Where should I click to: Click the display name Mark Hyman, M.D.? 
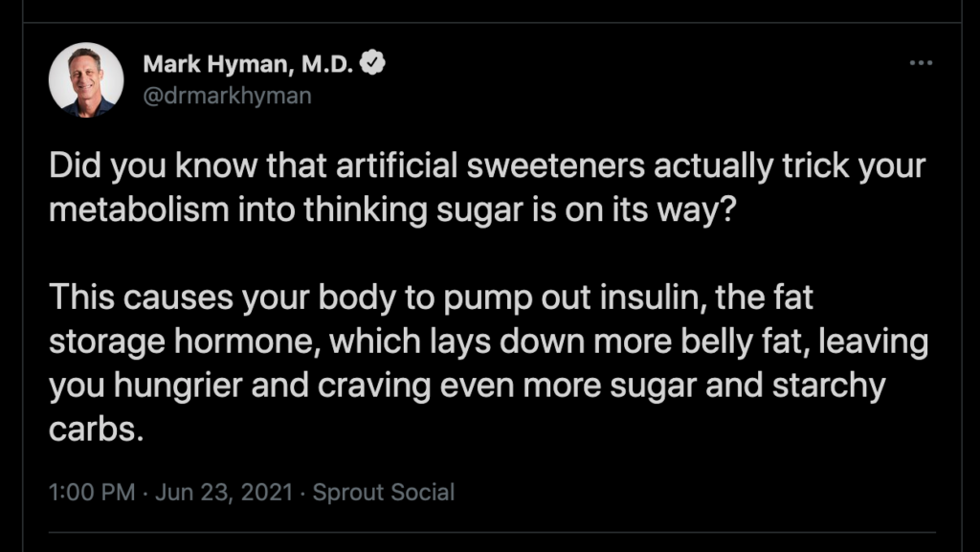pyautogui.click(x=248, y=64)
